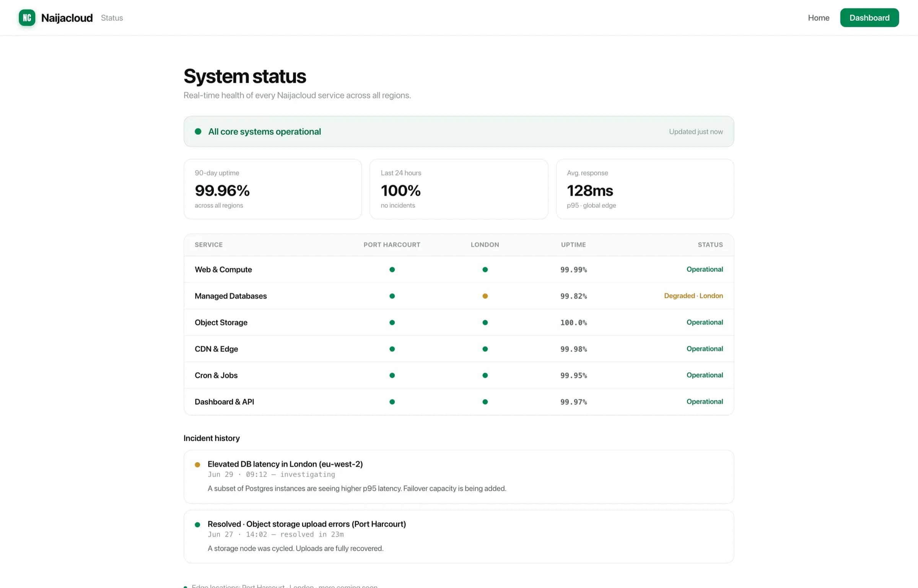The image size is (918, 588).
Task: Click the 99.96% uptime value
Action: pyautogui.click(x=222, y=190)
